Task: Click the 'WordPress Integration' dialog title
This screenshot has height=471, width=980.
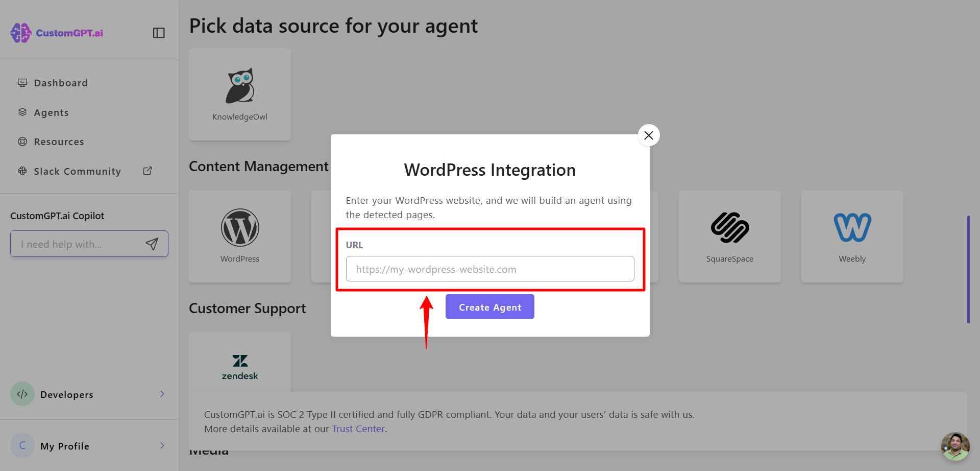Action: pyautogui.click(x=490, y=170)
